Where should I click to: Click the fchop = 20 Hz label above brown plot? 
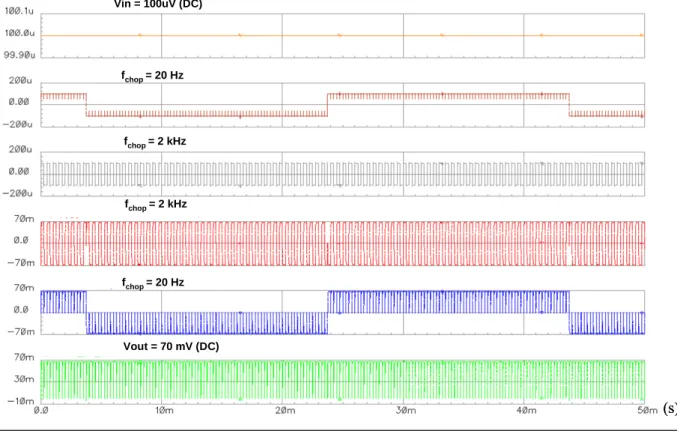(152, 76)
